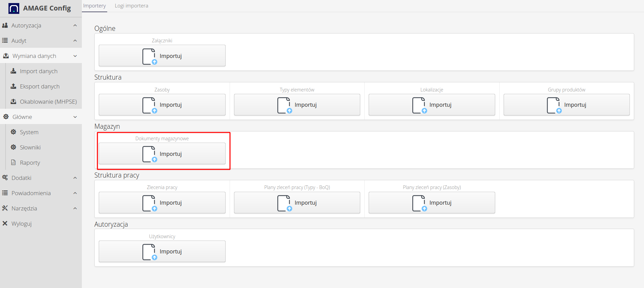Switch to the Logi importera tab

(x=131, y=6)
